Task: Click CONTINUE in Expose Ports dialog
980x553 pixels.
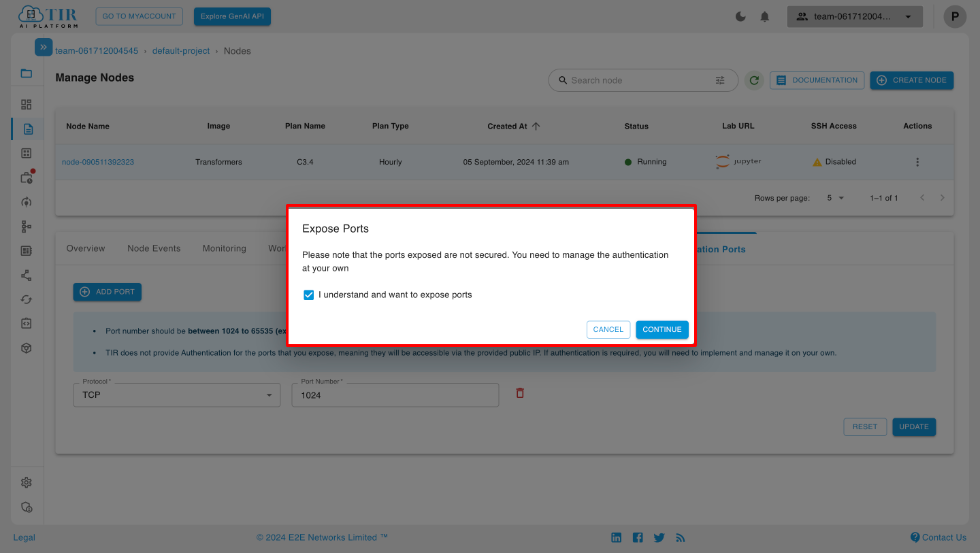Action: click(662, 329)
